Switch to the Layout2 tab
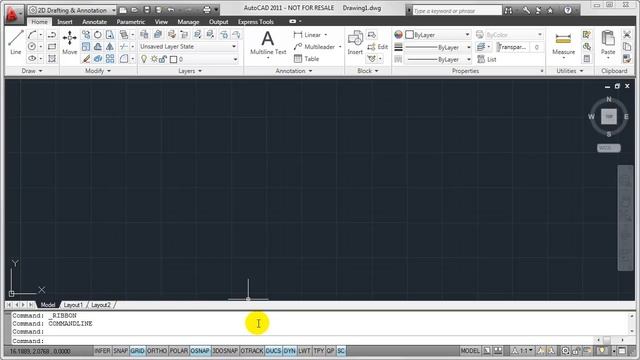The image size is (640, 360). pos(101,305)
